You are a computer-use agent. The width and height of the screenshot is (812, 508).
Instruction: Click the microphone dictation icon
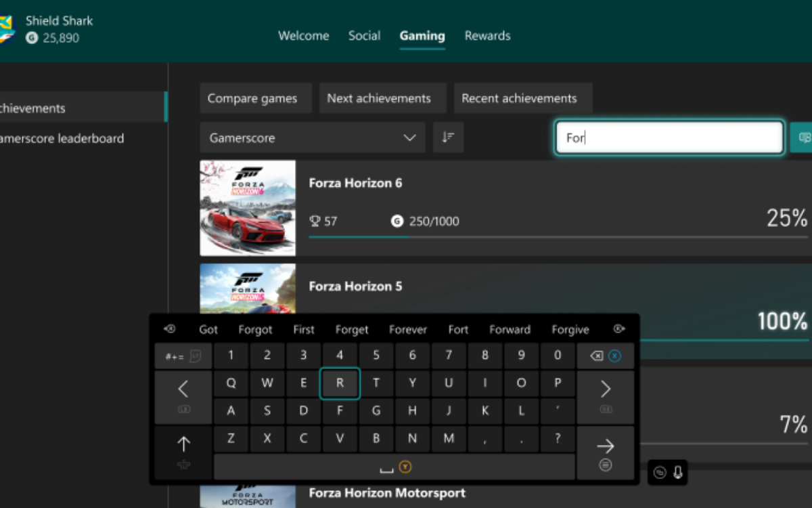click(677, 473)
